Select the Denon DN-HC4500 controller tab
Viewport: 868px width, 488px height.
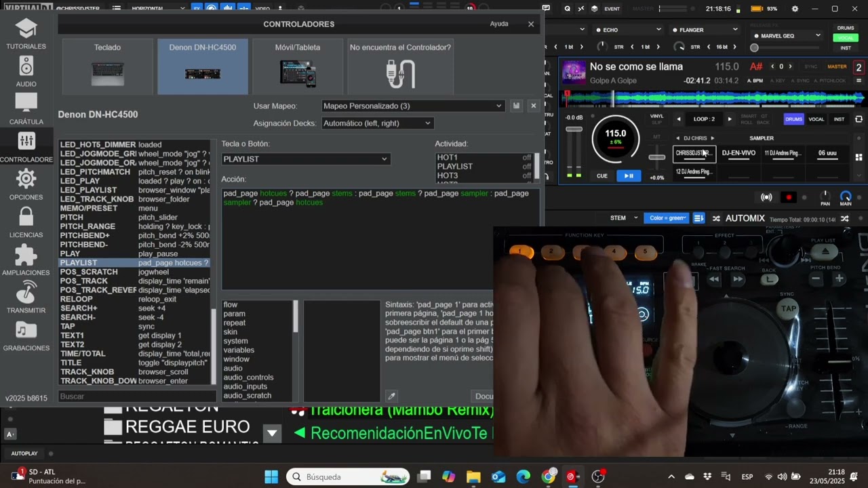click(203, 66)
